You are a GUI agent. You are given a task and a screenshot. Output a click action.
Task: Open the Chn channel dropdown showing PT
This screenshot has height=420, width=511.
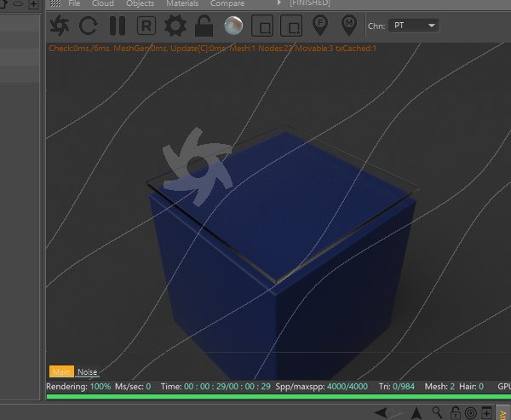click(x=414, y=26)
